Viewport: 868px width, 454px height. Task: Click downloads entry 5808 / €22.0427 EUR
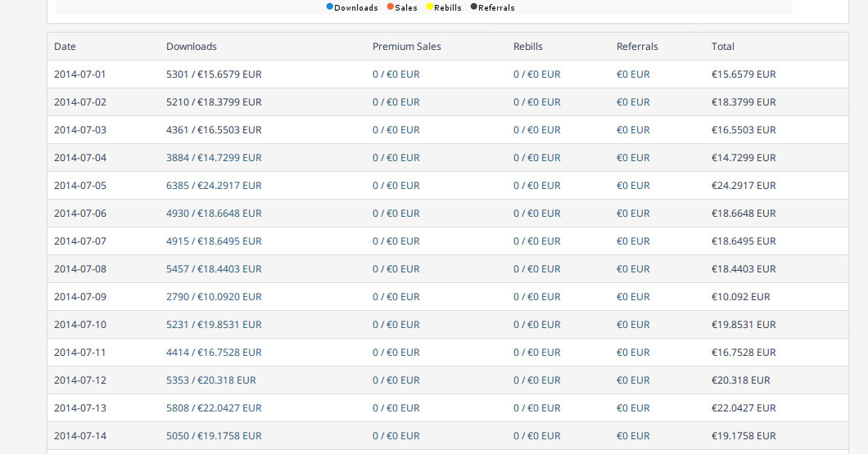214,408
